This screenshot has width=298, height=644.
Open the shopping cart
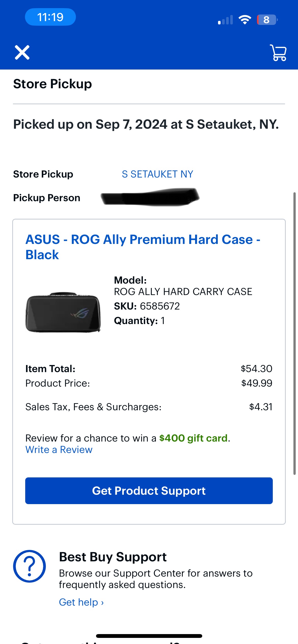coord(278,53)
